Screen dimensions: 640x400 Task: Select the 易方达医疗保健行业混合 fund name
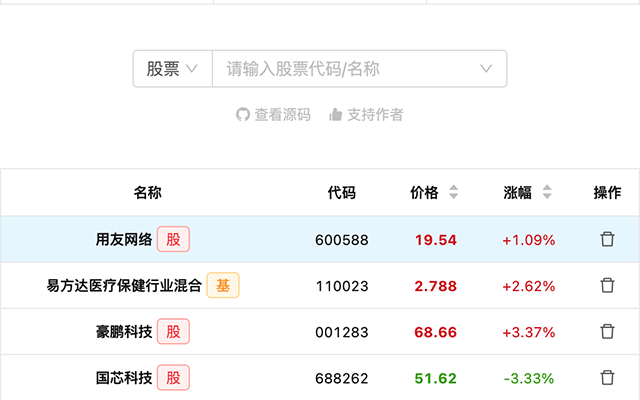click(x=124, y=285)
